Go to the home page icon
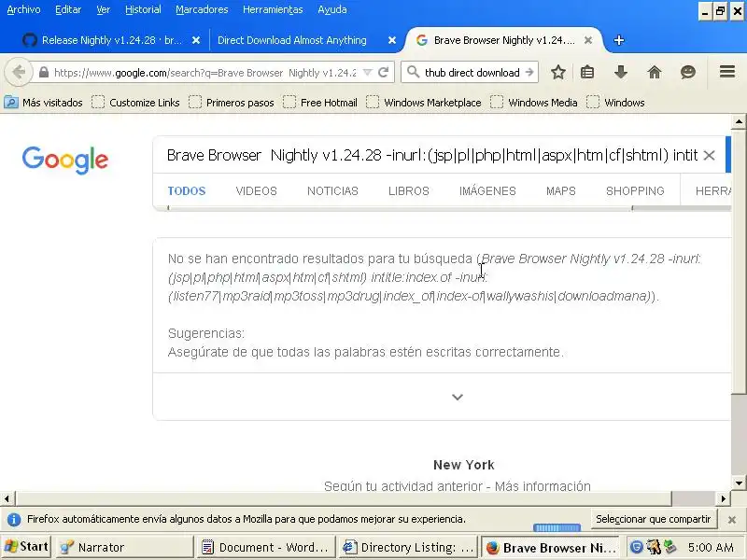 (x=655, y=73)
